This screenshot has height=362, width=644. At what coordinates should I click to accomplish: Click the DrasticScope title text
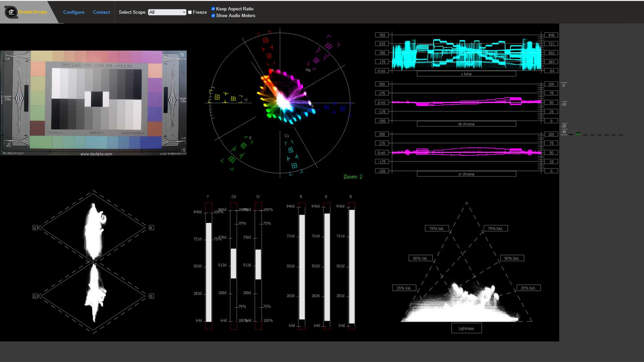point(33,12)
